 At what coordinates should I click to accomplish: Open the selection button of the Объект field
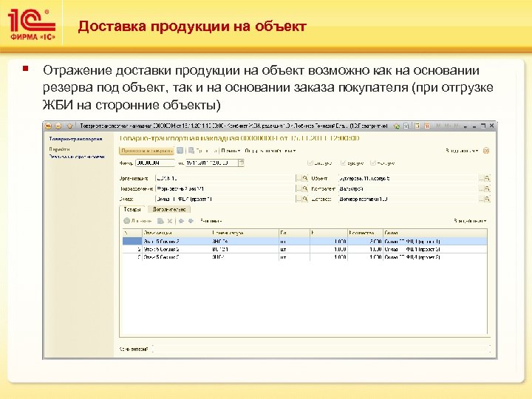[x=481, y=178]
